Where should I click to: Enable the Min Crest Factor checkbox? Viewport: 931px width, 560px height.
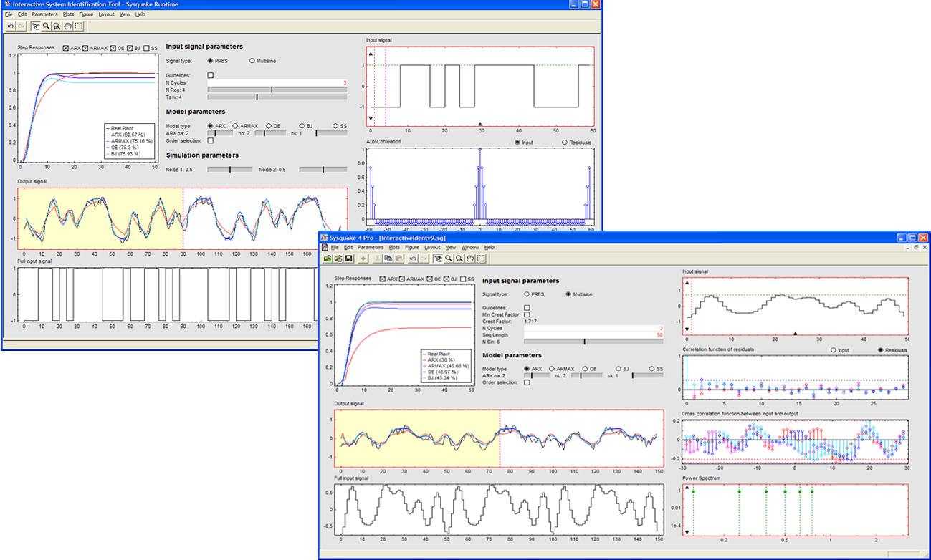click(527, 314)
